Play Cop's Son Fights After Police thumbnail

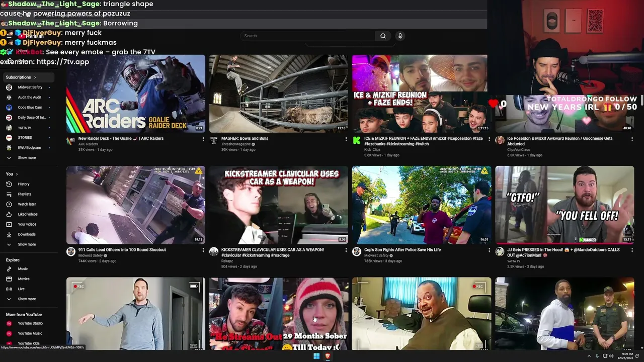coord(422,205)
